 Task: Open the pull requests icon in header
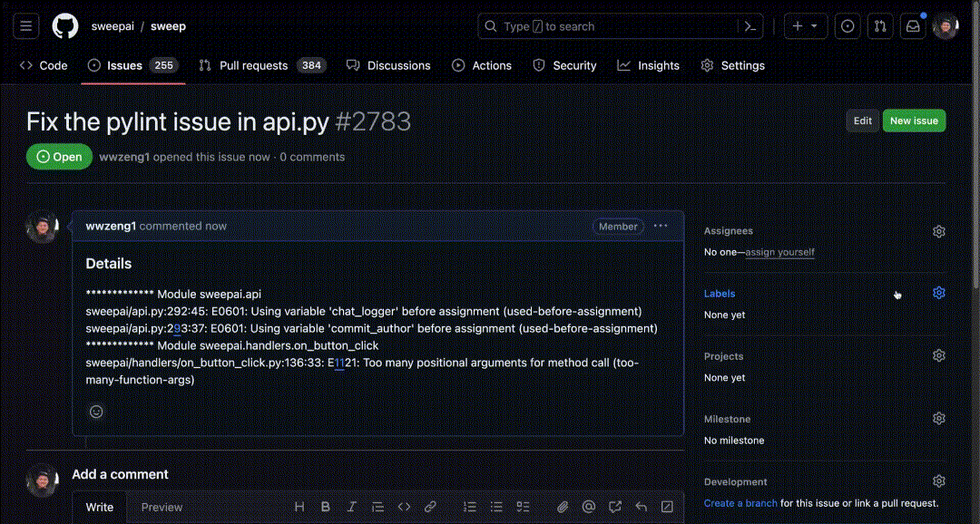coord(880,26)
